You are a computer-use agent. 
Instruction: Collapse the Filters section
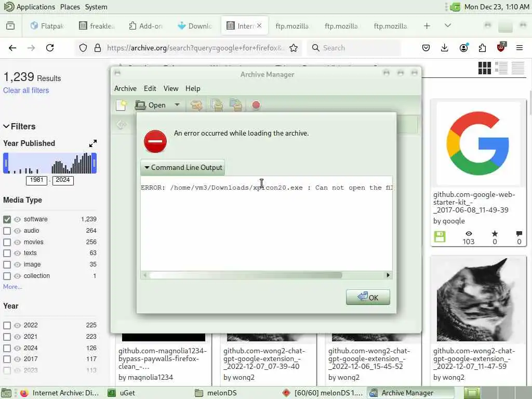point(19,126)
